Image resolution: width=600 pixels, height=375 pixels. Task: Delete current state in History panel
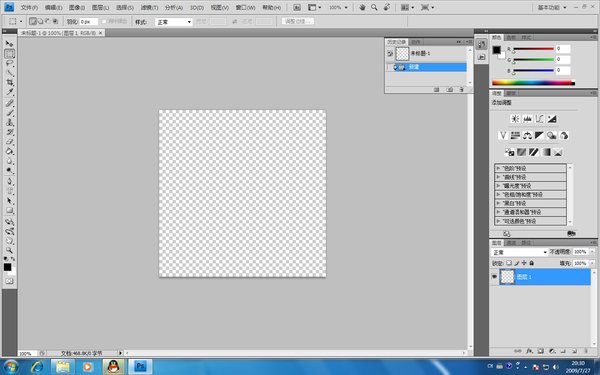tap(461, 90)
